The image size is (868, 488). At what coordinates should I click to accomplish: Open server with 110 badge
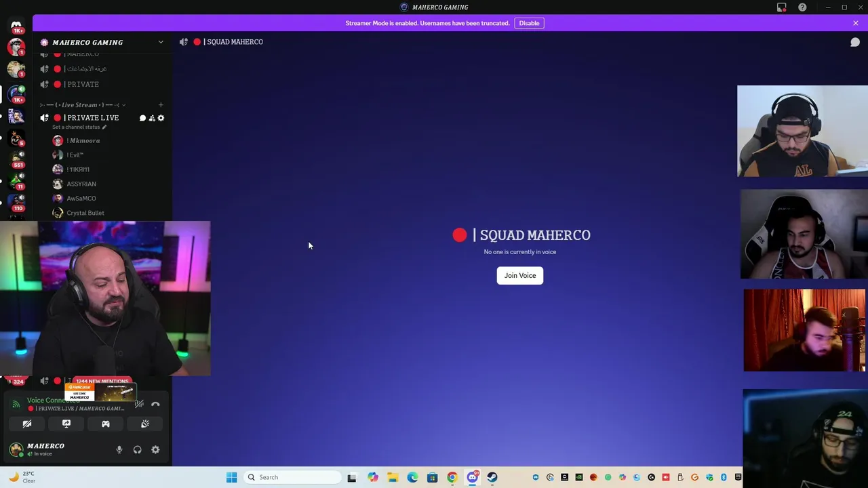16,202
